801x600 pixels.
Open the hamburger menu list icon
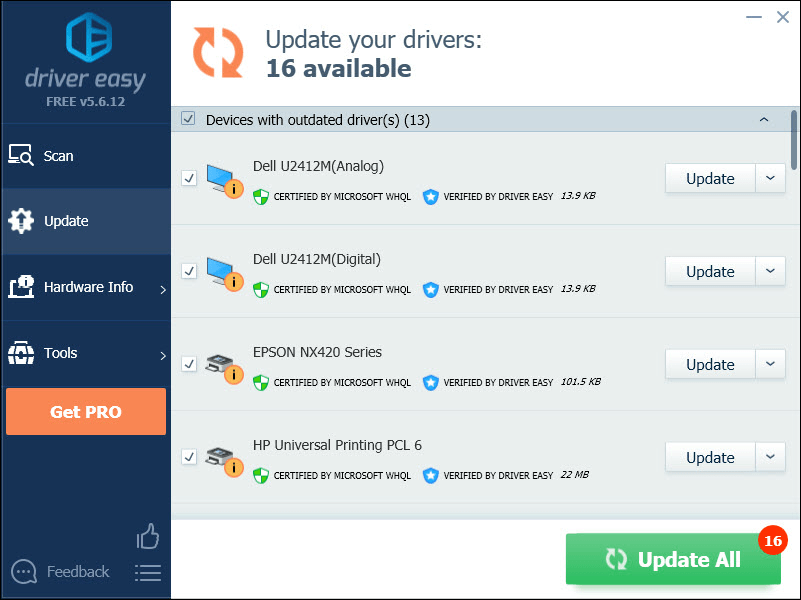click(x=148, y=573)
